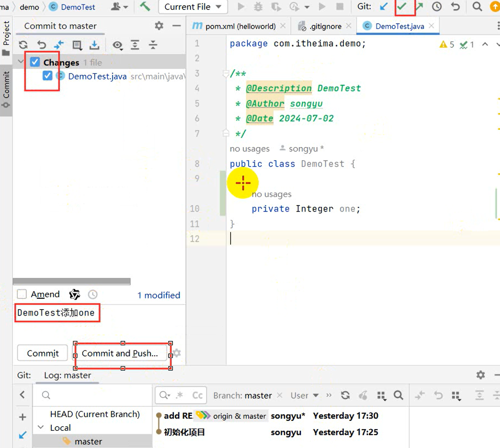Screen dimensions: 500x448
Task: Open view options eye icon
Action: pyautogui.click(x=117, y=46)
